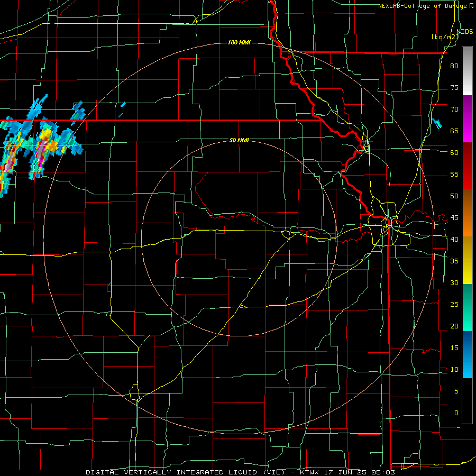This screenshot has width=476, height=476.
Task: Click the 100 NMI range ring label
Action: pyautogui.click(x=239, y=42)
